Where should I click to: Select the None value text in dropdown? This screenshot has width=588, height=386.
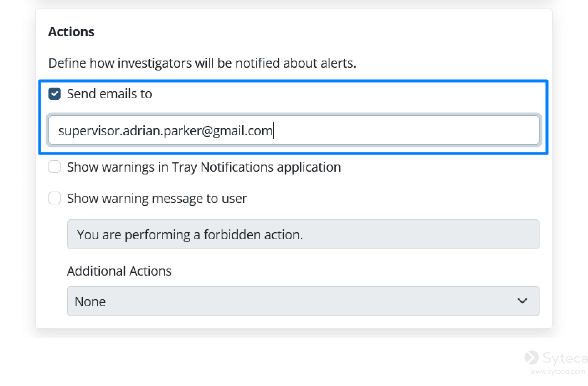pos(90,302)
